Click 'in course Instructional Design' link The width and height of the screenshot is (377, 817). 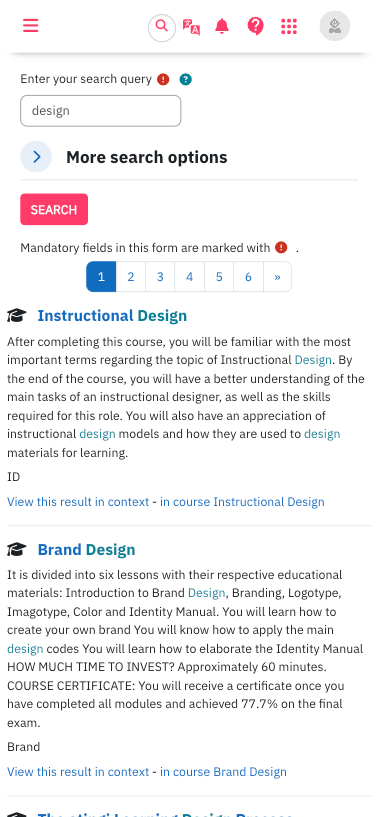(242, 502)
